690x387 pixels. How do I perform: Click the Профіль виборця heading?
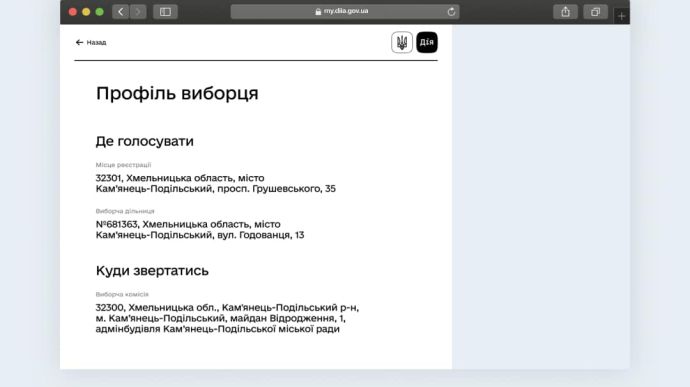click(x=177, y=93)
